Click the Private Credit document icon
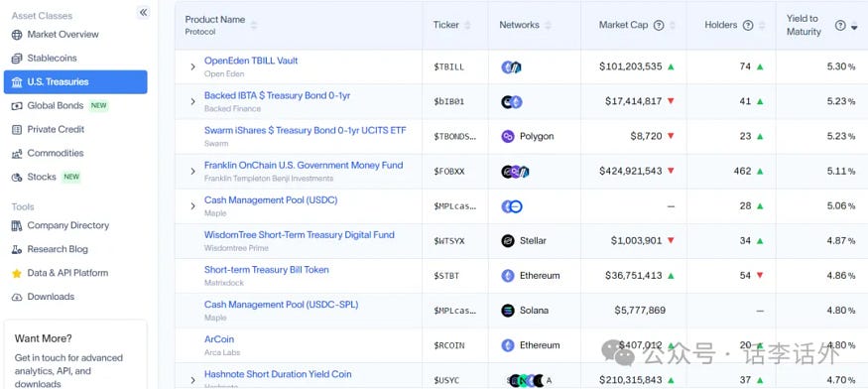The image size is (868, 389). coord(17,130)
